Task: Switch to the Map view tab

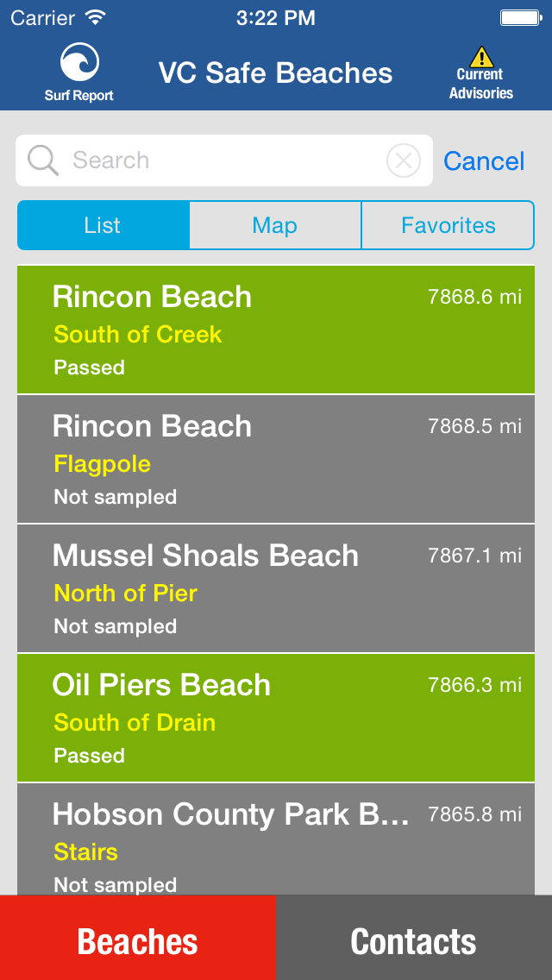Action: pyautogui.click(x=275, y=225)
